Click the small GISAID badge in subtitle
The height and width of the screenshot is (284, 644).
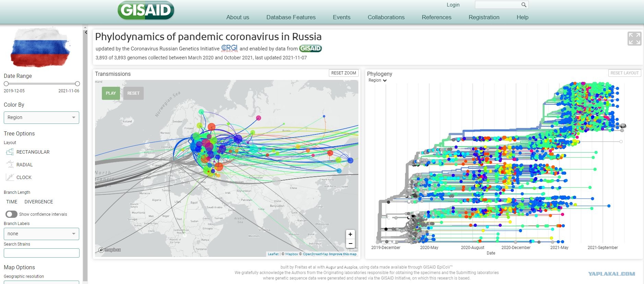tap(310, 48)
